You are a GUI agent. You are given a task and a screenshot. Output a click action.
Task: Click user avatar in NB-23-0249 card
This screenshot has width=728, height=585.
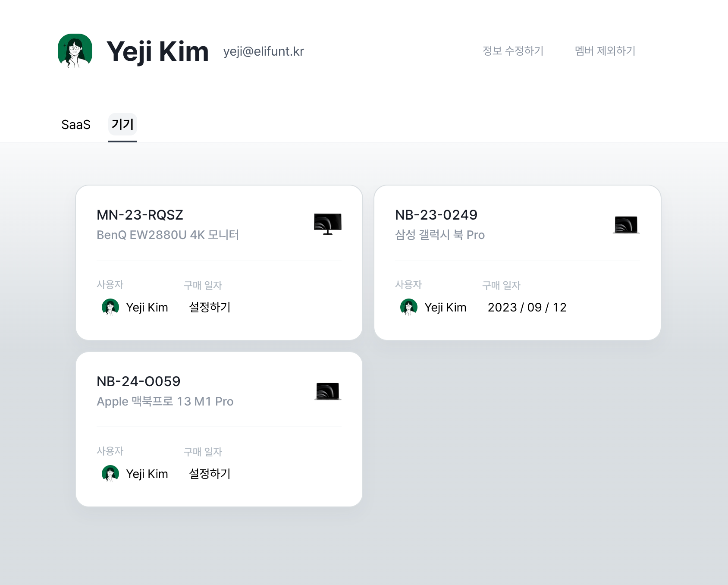click(x=409, y=307)
